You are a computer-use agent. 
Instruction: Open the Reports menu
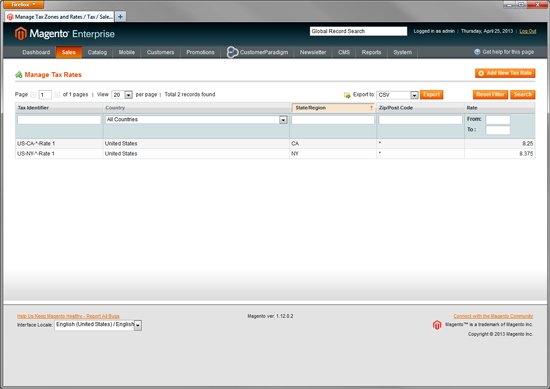(371, 52)
